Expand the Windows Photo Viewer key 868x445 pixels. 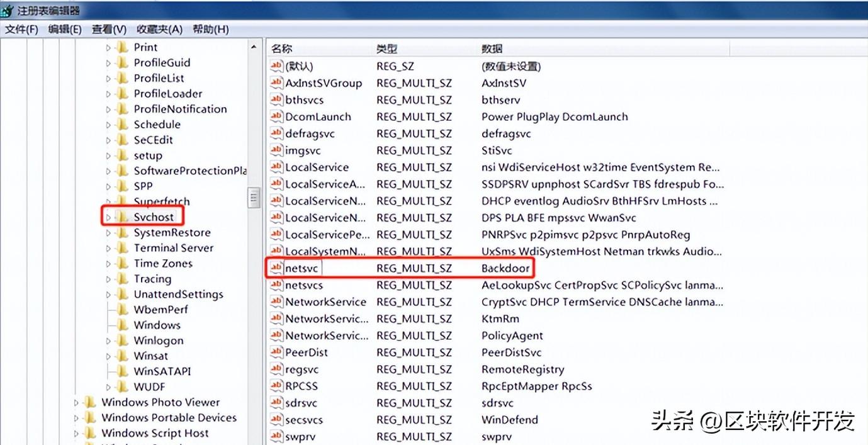[x=76, y=403]
